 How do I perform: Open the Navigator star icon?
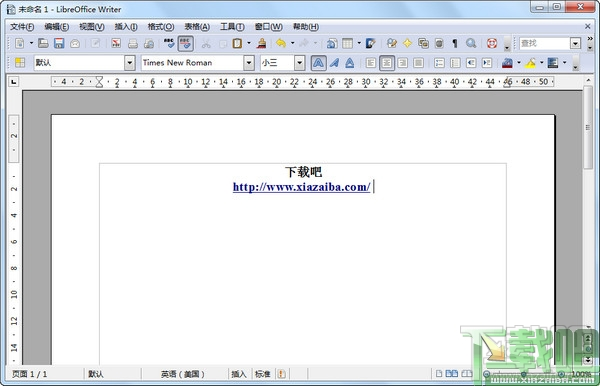click(408, 43)
